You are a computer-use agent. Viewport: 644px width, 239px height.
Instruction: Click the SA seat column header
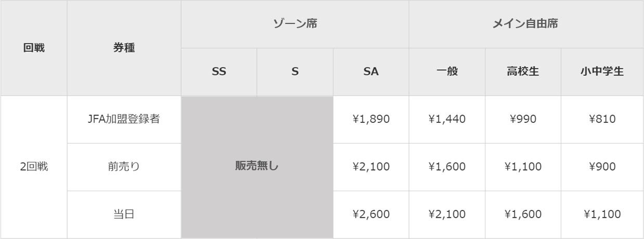tap(371, 72)
